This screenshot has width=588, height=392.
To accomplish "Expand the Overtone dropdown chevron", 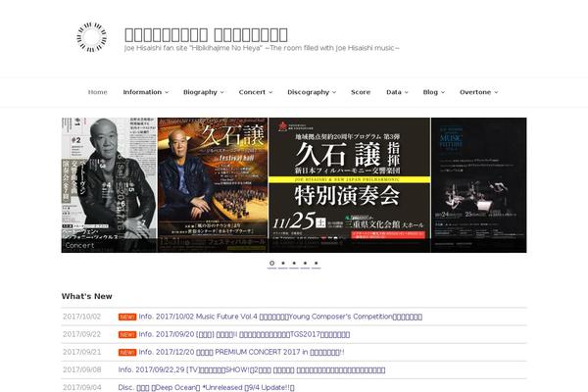I will (x=496, y=93).
